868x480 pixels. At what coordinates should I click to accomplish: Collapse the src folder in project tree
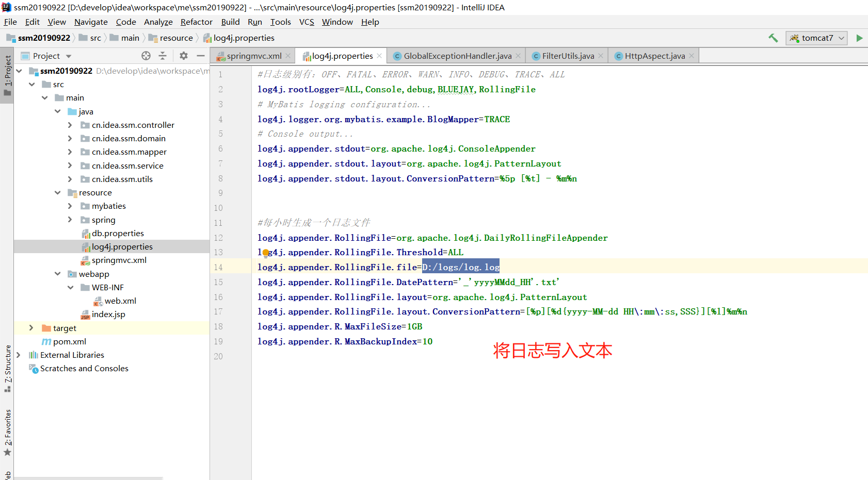32,84
